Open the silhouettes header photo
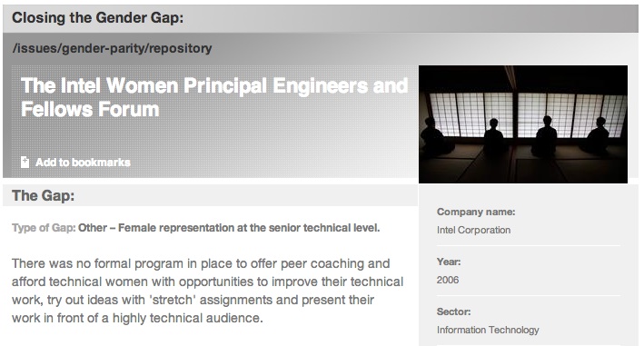This screenshot has width=644, height=346. (523, 124)
